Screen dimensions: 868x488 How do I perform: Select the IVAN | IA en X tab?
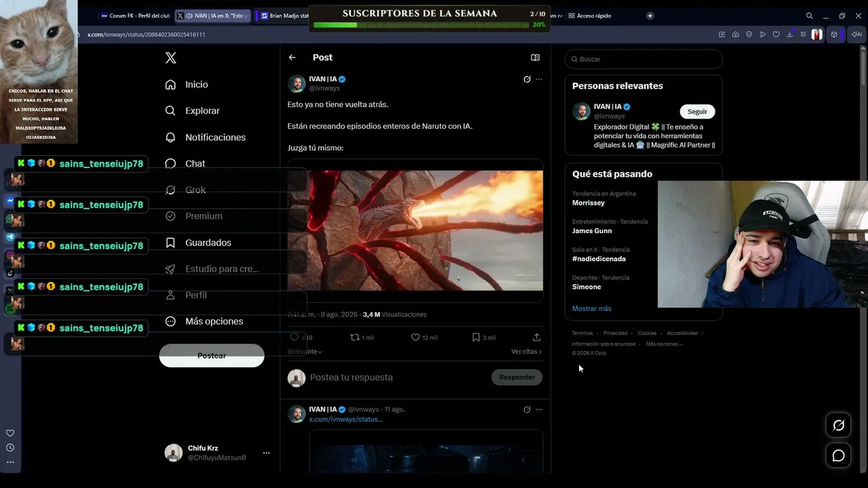(214, 16)
